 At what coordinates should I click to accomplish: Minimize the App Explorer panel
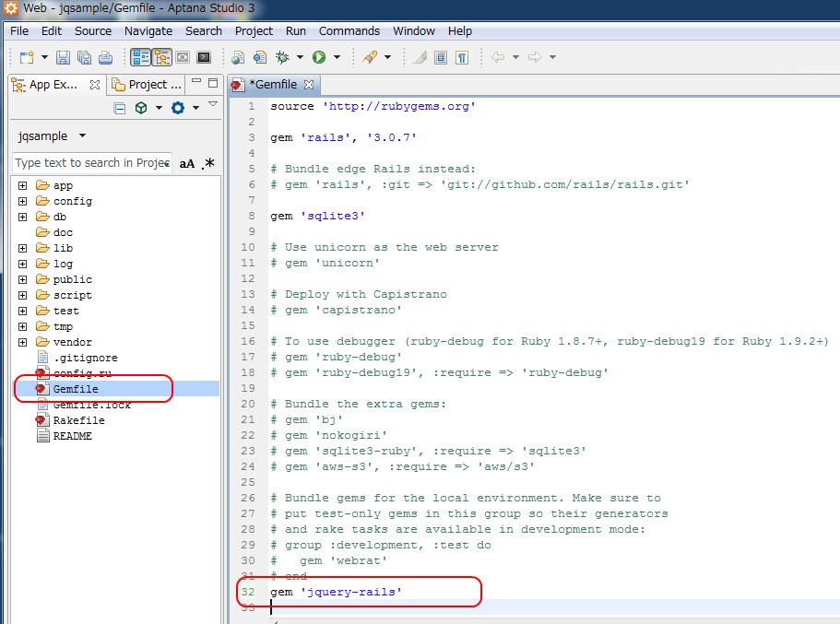point(196,81)
